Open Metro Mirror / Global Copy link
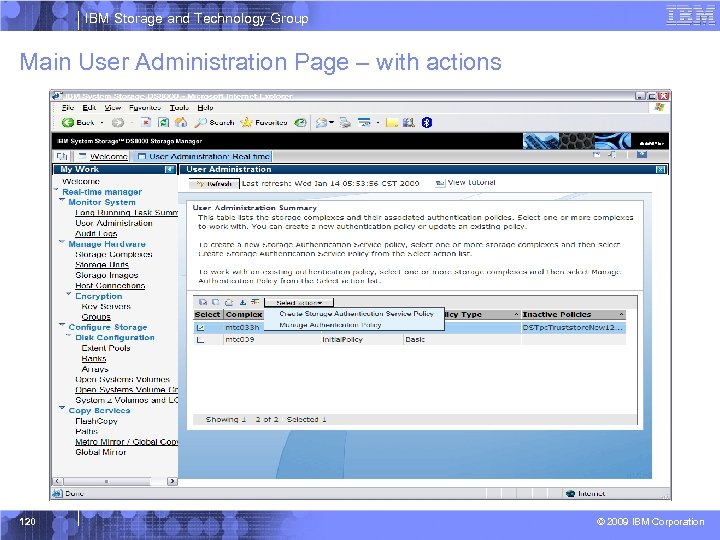Viewport: 720px width, 540px height. pos(126,442)
